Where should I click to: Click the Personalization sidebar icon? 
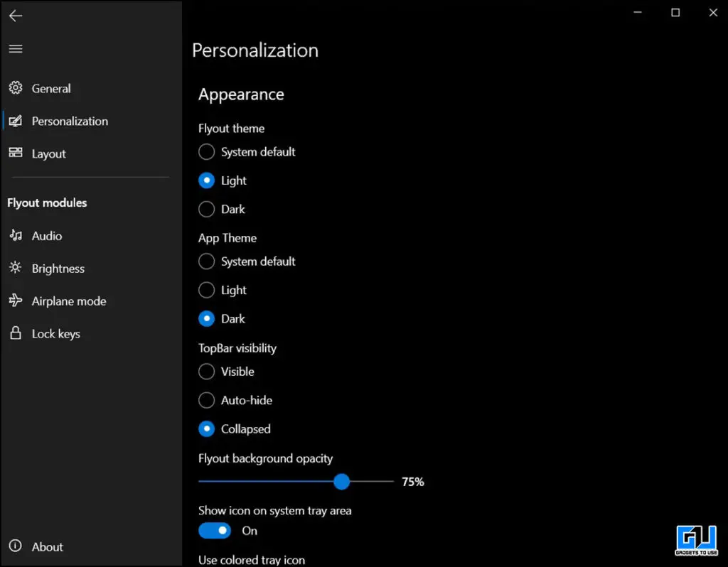(x=16, y=121)
